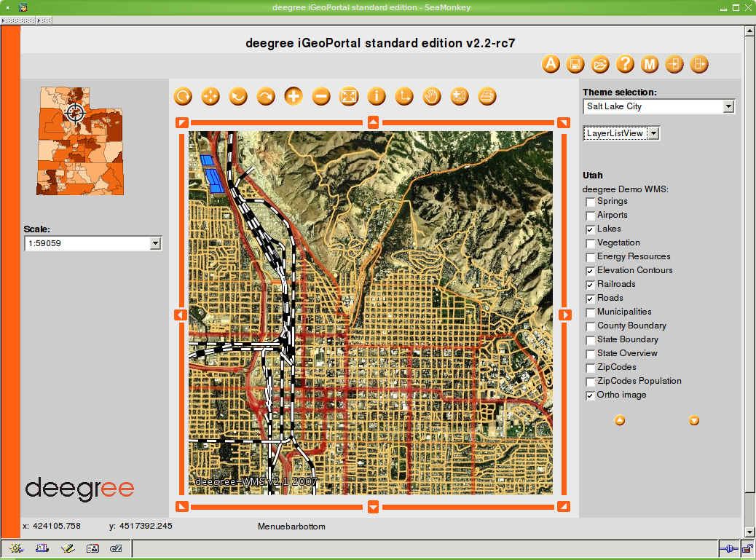Open SeaMonkey Mail from status bar
The image size is (756, 560).
pos(39,548)
